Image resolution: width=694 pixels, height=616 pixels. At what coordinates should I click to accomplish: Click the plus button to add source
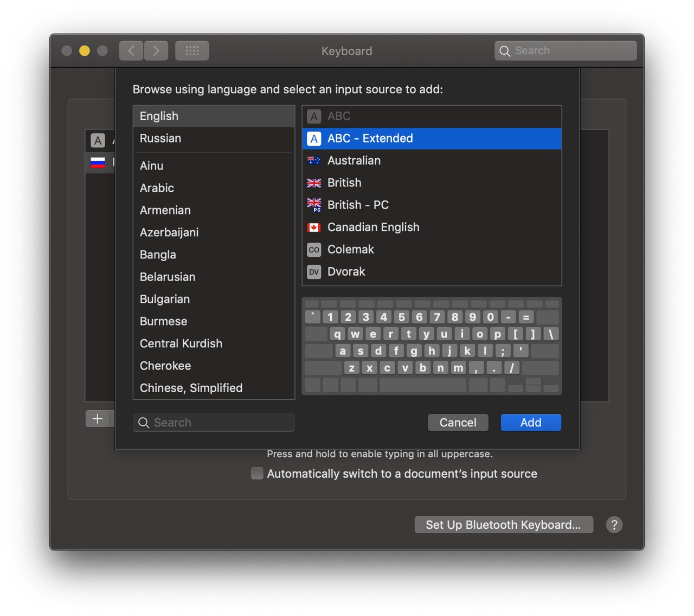pyautogui.click(x=98, y=419)
